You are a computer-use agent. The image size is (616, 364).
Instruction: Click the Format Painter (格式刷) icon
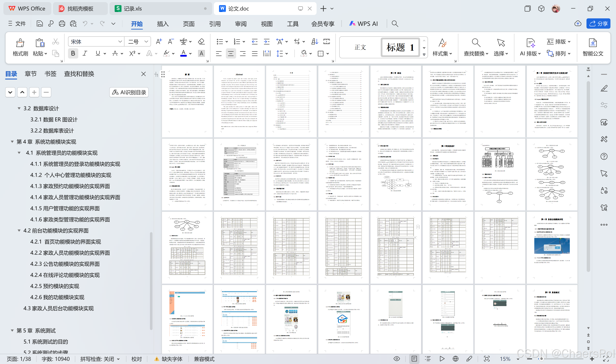[x=20, y=43]
